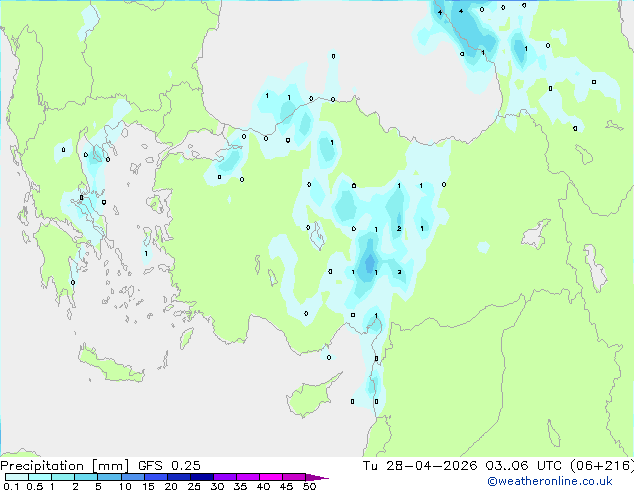
Task: Click the 45–50 mm legend color swatch
Action: (294, 477)
